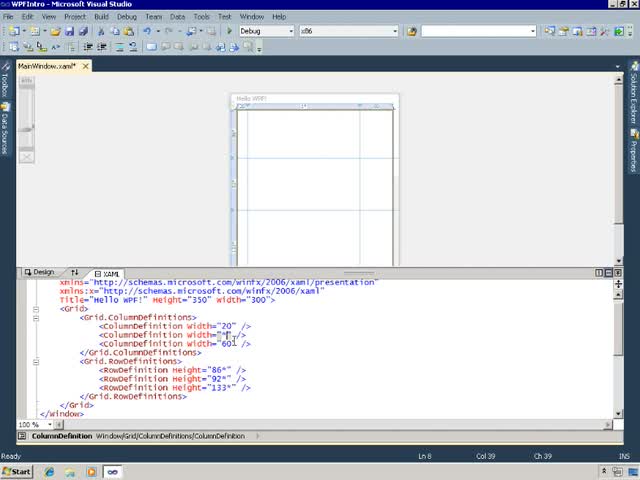Open the Solution Explorer side panel
Viewport: 640px width, 480px height.
[x=634, y=97]
